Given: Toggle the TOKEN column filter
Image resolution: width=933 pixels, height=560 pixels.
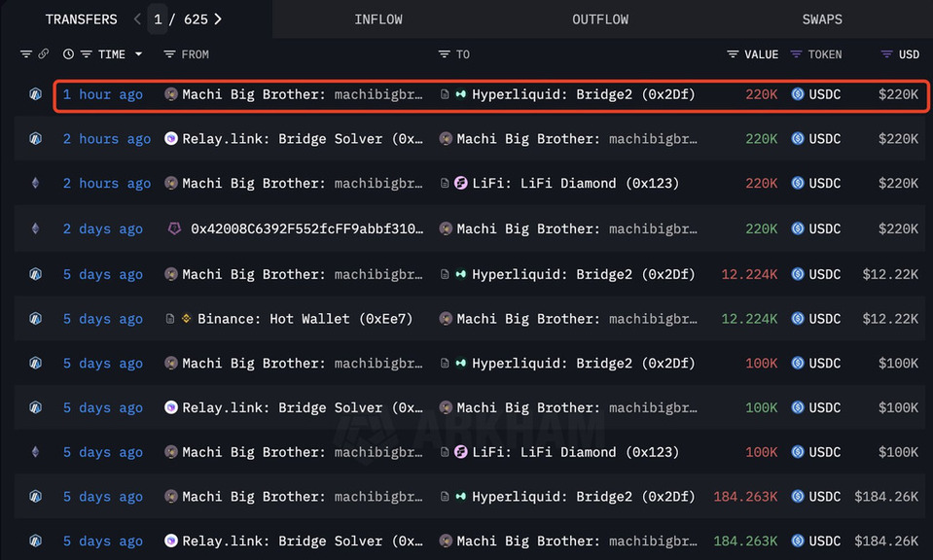Looking at the screenshot, I should click(796, 54).
